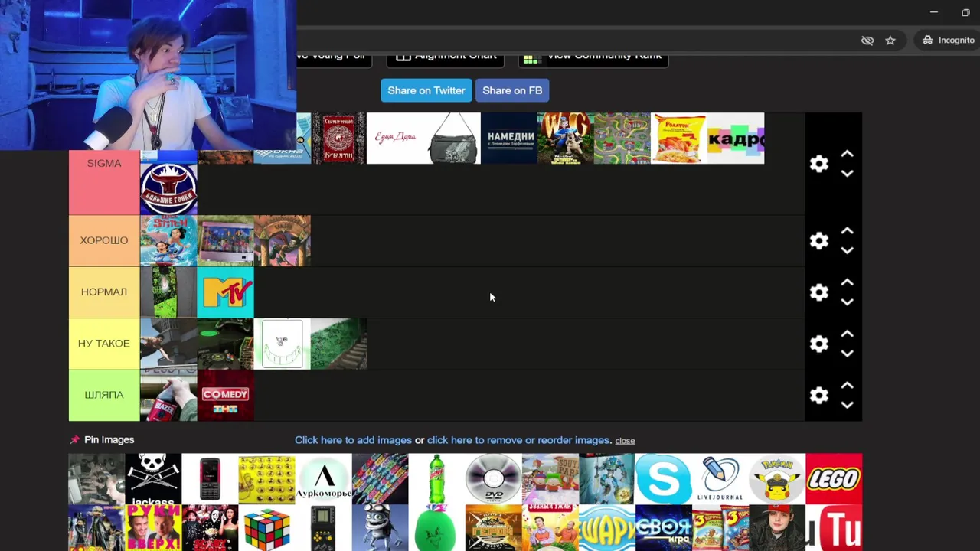Move ХОРОШО tier row down
980x551 pixels.
coord(847,251)
